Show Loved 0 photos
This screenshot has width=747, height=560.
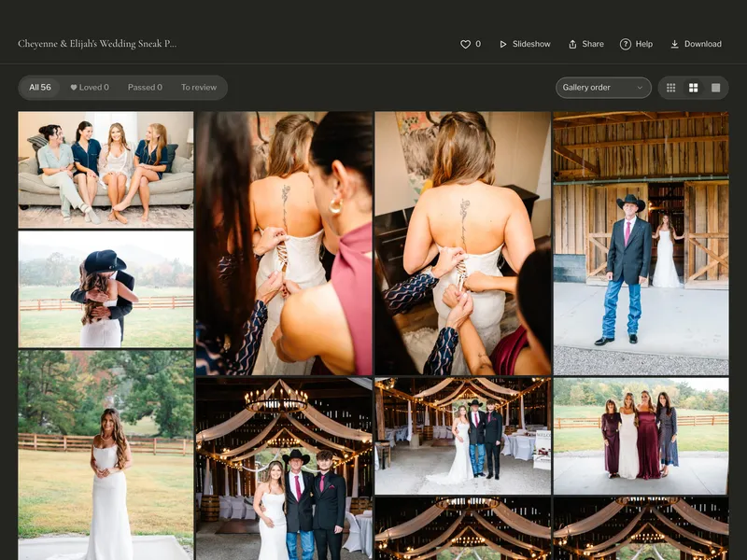coord(90,88)
